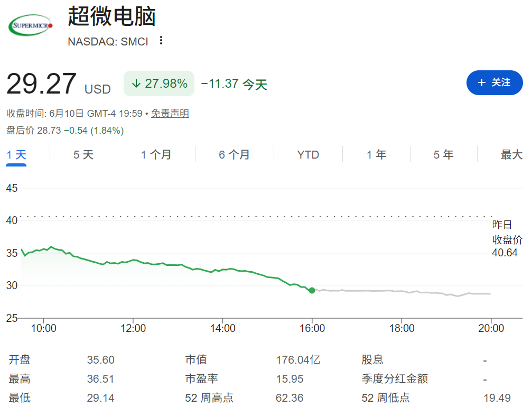Click the 昨日收盘价 40.64 label

[x=507, y=238]
